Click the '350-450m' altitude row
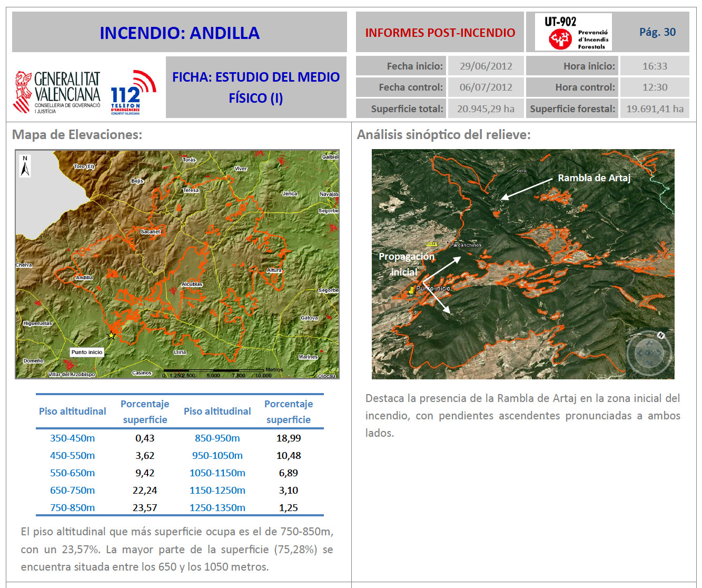The image size is (702, 588). click(x=73, y=438)
